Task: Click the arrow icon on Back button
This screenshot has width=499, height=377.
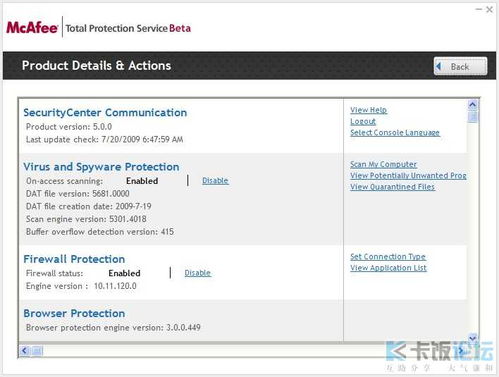Action: click(439, 66)
